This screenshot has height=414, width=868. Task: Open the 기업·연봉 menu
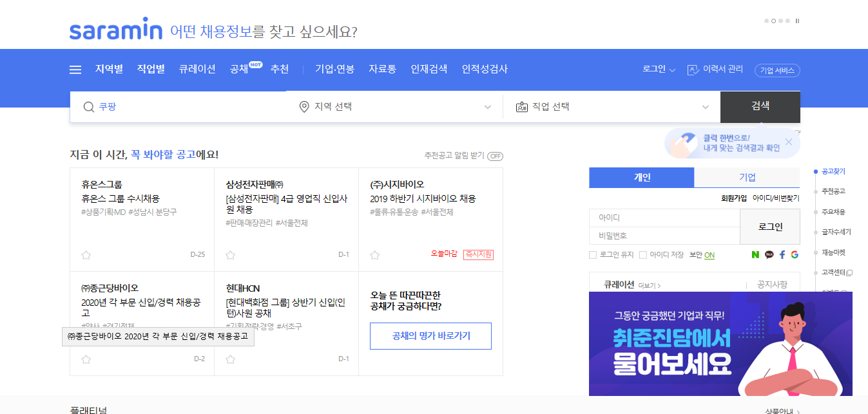tap(334, 69)
